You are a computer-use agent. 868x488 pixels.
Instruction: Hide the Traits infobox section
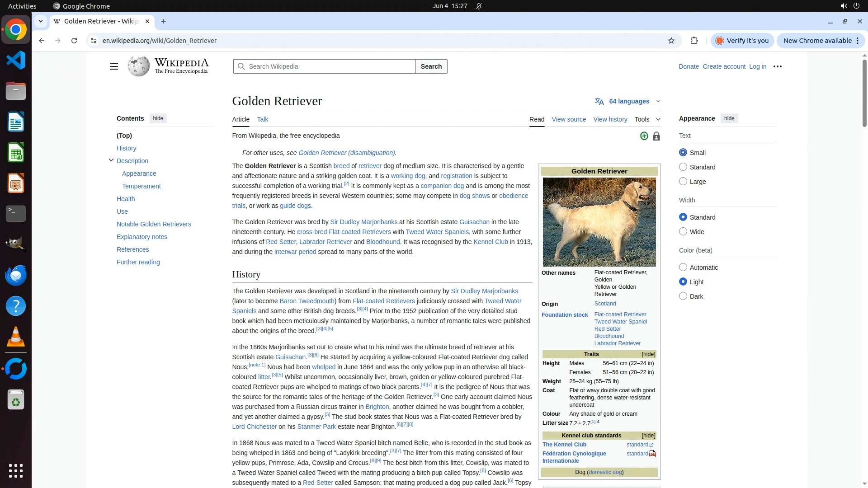[648, 354]
